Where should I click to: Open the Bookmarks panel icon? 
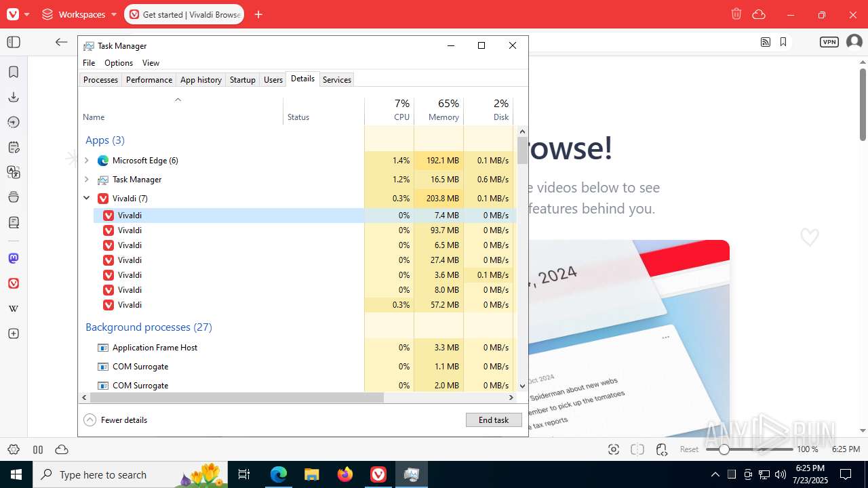(x=14, y=72)
